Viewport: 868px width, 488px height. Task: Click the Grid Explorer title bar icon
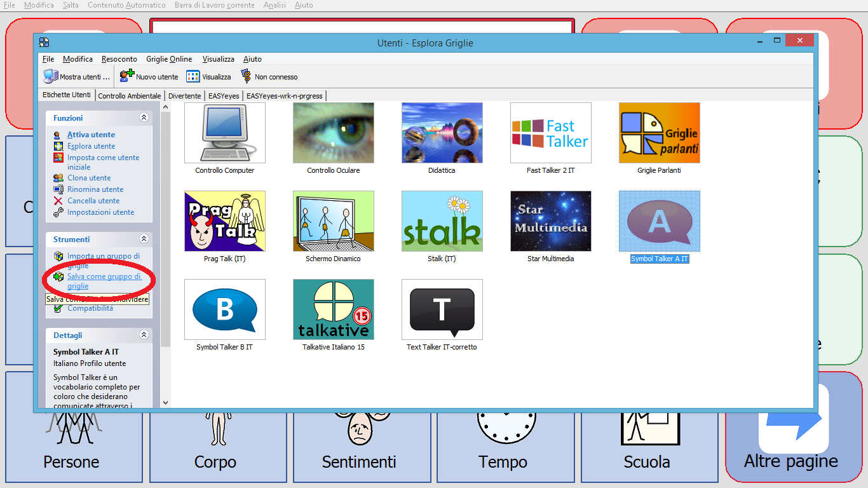(44, 43)
